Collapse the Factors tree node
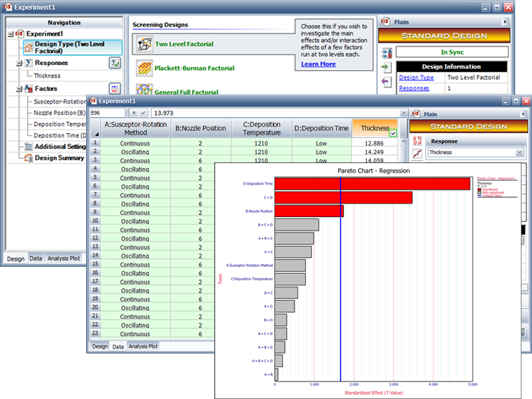Image resolution: width=532 pixels, height=399 pixels. (19, 89)
